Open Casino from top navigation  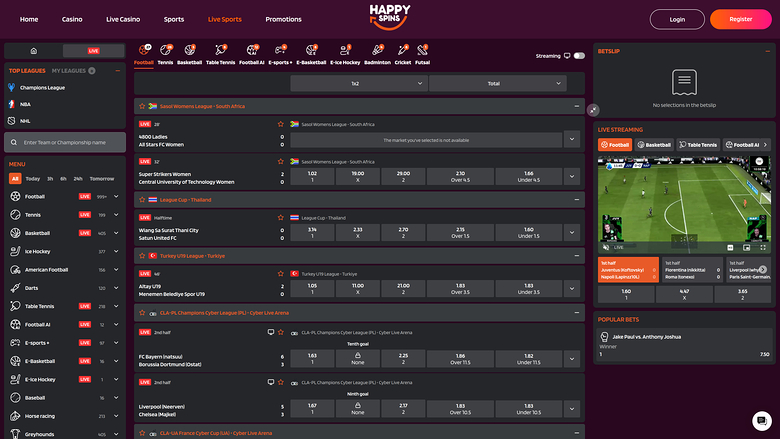pos(72,19)
